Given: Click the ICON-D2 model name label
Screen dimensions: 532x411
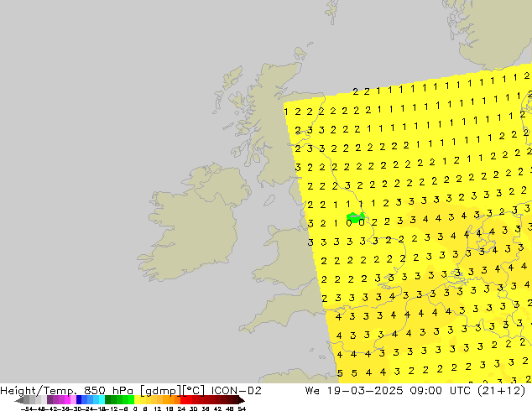Looking at the screenshot, I should [x=236, y=391].
